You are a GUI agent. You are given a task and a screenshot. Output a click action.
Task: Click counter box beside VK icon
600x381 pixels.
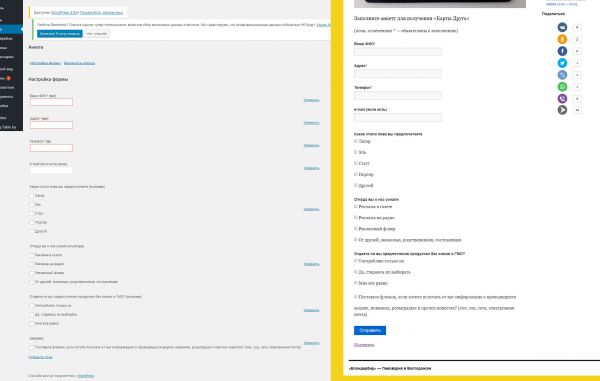coord(577,27)
